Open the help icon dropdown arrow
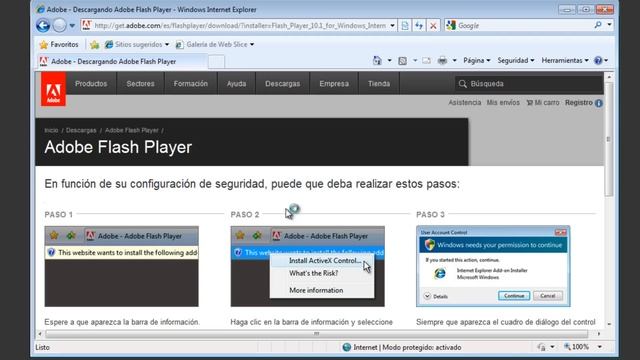The image size is (640, 360). pyautogui.click(x=606, y=61)
